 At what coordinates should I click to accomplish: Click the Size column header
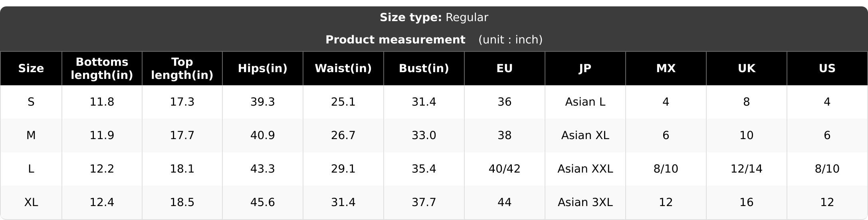31,69
